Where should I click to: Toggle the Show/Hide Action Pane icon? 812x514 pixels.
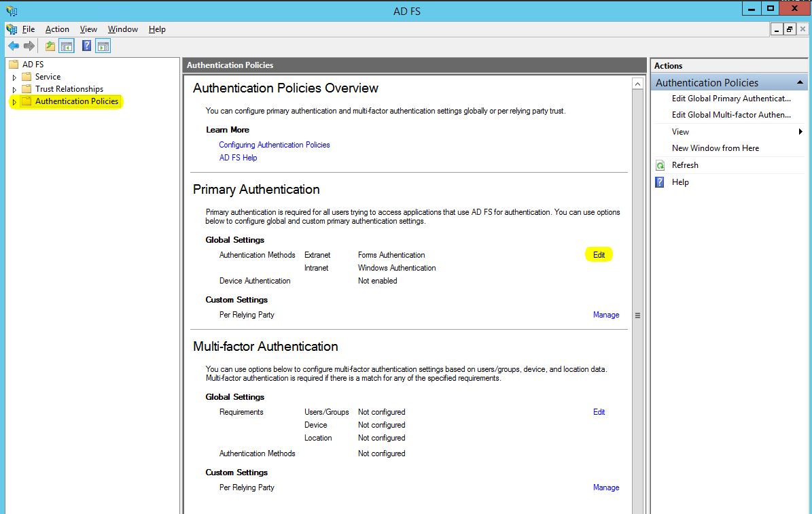pos(103,46)
